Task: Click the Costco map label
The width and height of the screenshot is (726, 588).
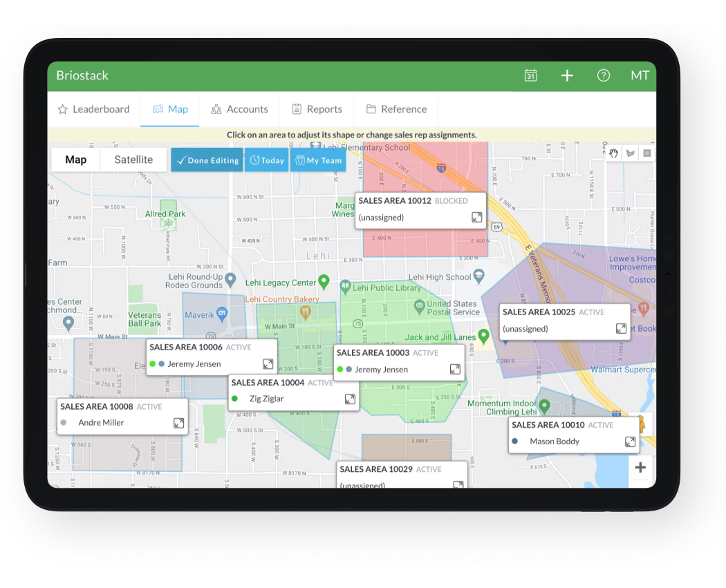Action: pyautogui.click(x=642, y=280)
